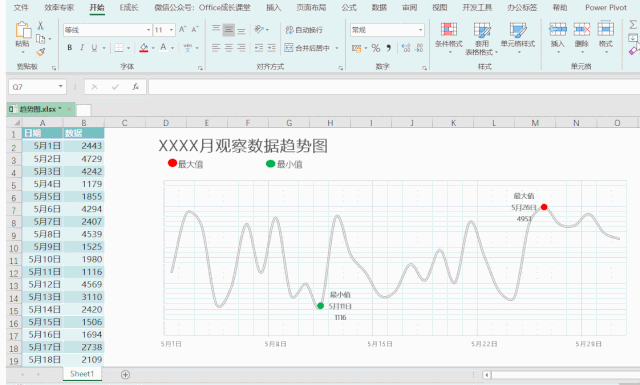Apply comma style

coord(389,48)
